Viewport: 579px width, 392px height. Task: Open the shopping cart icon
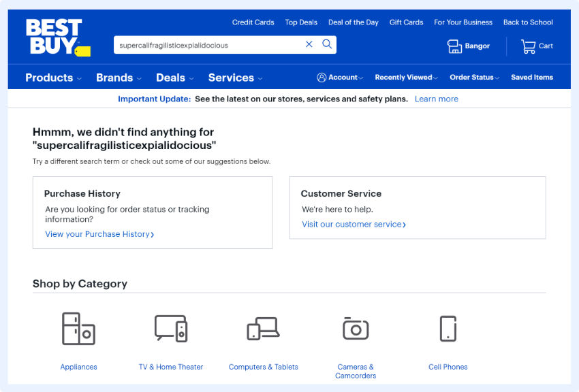529,46
